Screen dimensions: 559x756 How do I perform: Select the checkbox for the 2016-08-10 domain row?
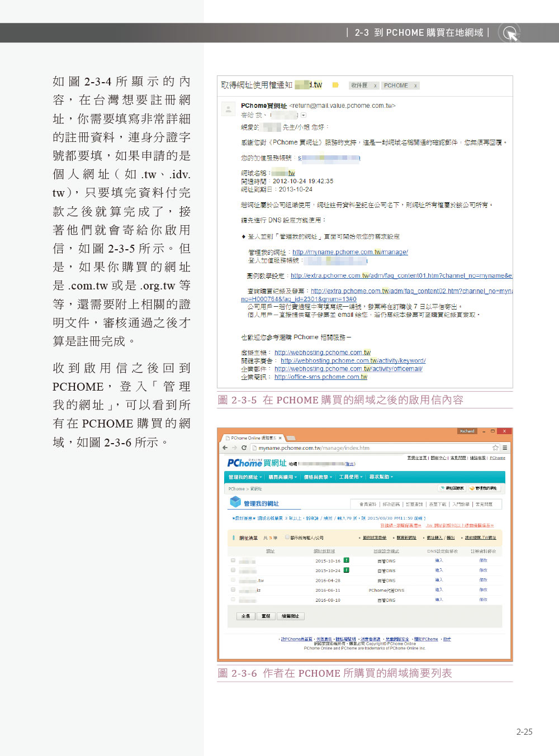pos(233,600)
